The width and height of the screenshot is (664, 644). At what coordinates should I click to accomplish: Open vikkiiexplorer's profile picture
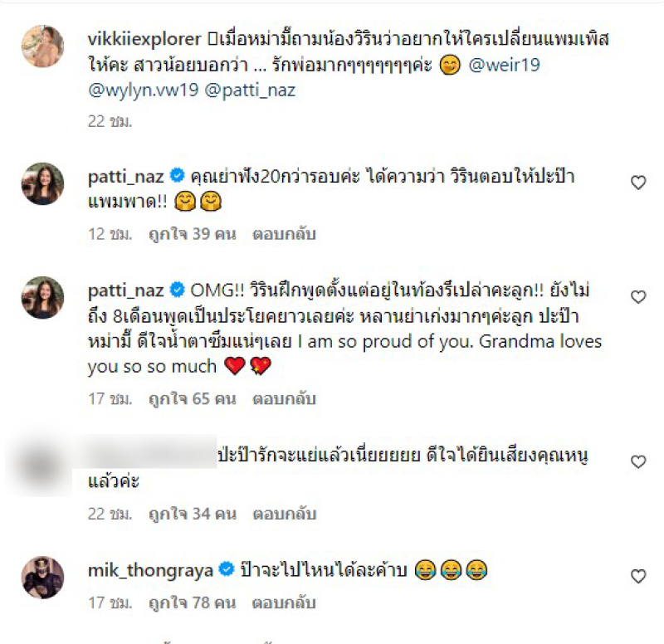tap(43, 46)
